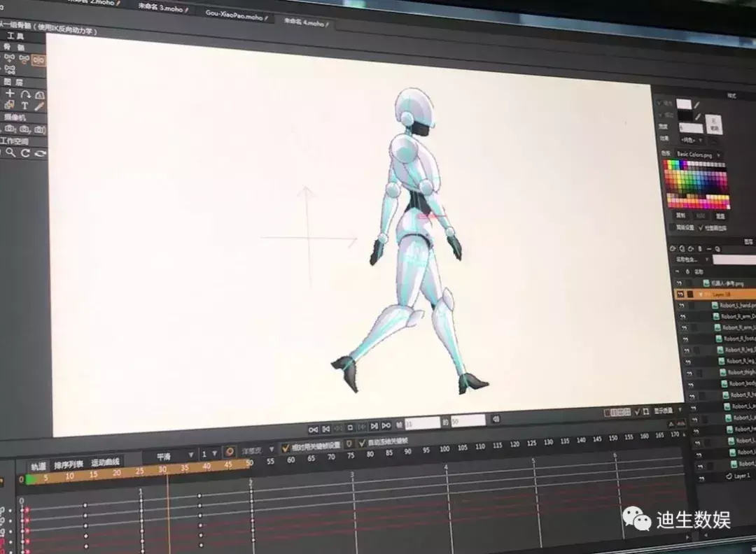Toggle the relative keyframe setting checkbox

tap(286, 447)
